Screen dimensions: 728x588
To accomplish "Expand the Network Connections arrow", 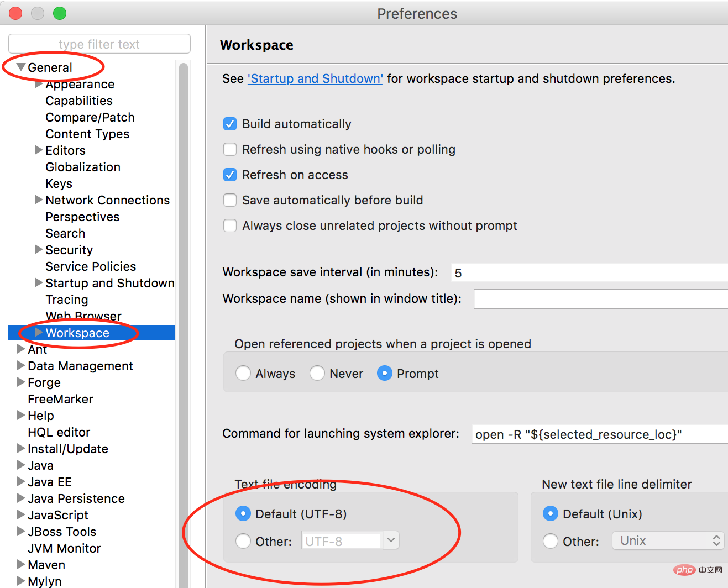I will pyautogui.click(x=39, y=200).
